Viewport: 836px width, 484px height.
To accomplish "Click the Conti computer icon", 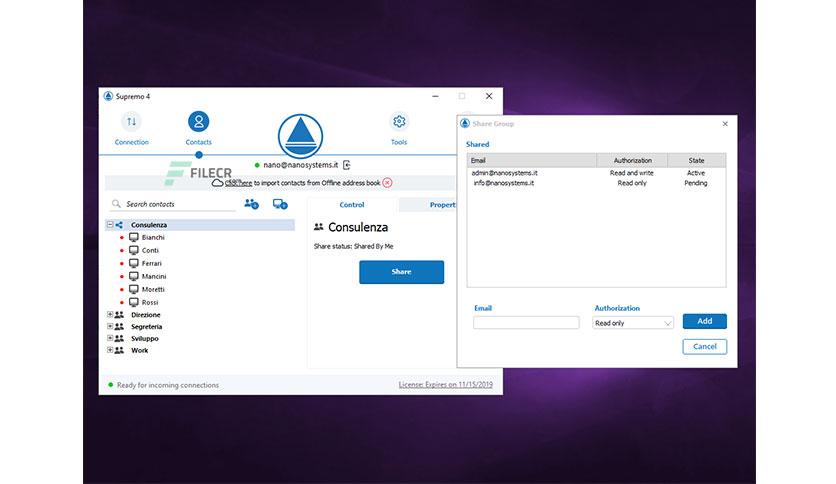I will coord(134,250).
